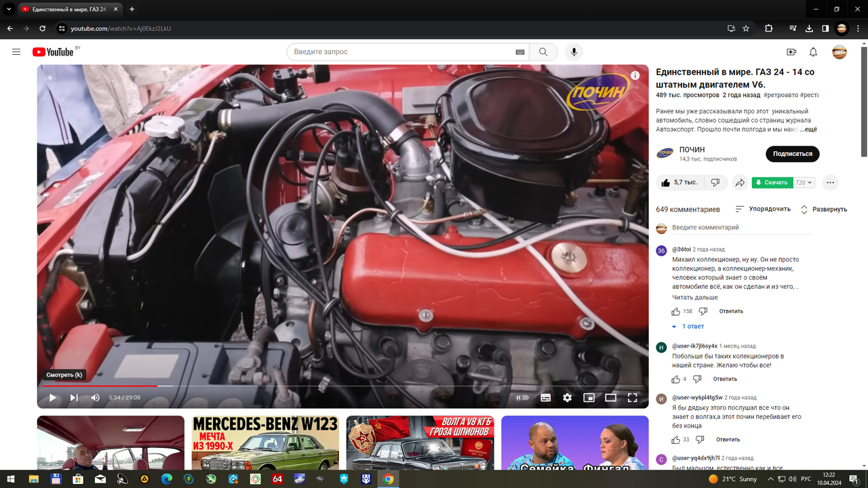Like the @user-ik7jl6sy4x comment
868x488 pixels.
(x=675, y=379)
